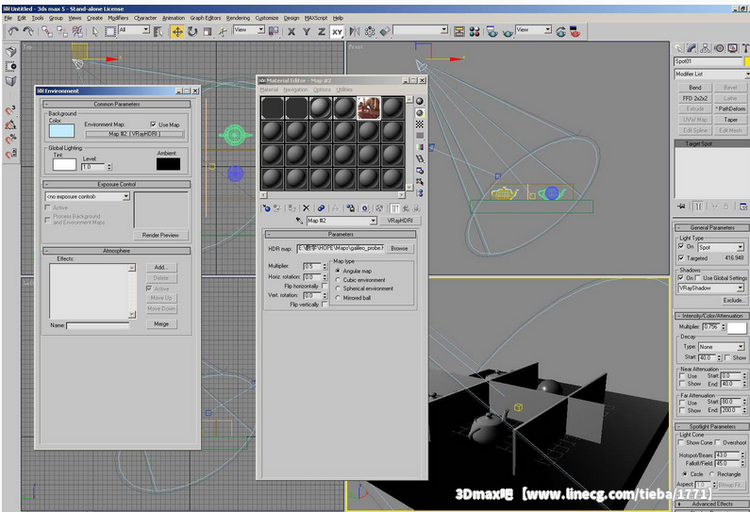Click Get Material icon in Material Editor

click(x=266, y=208)
